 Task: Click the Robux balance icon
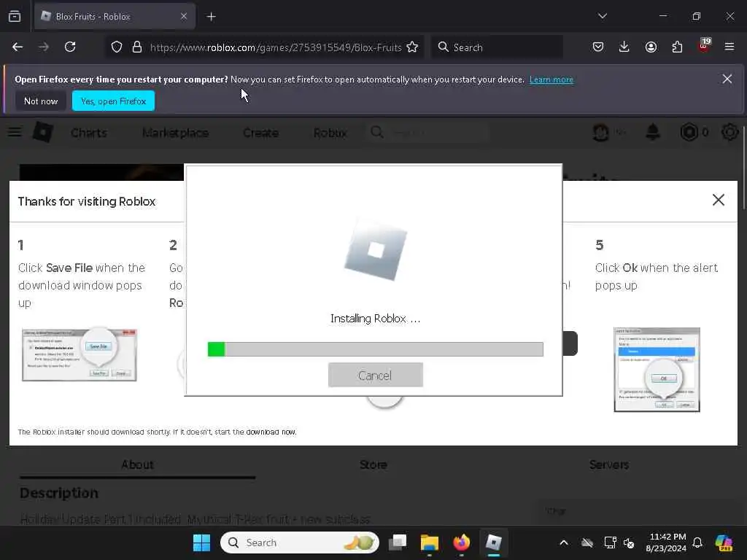(x=689, y=132)
